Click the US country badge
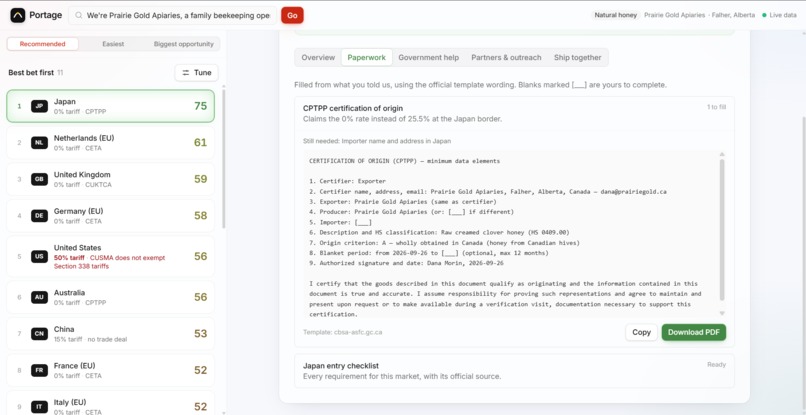806x415 pixels. tap(40, 257)
